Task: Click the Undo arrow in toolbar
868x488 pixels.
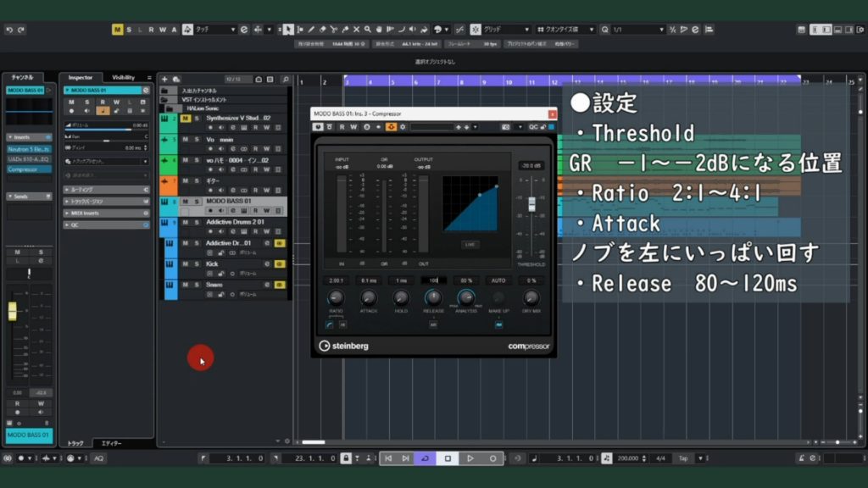Action: pyautogui.click(x=9, y=30)
